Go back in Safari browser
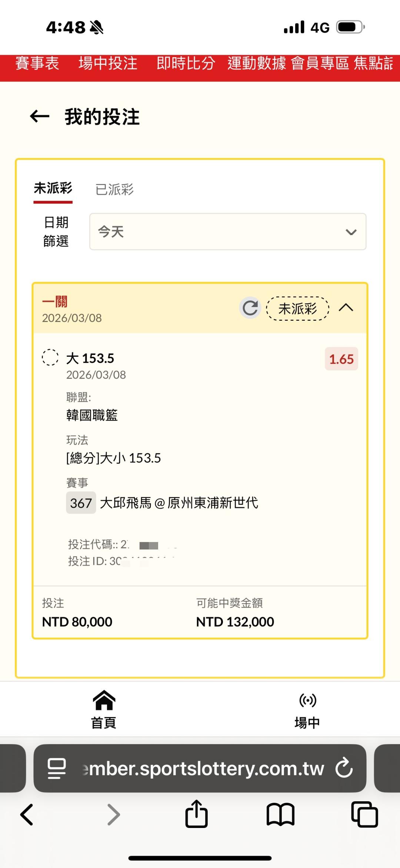Image resolution: width=400 pixels, height=868 pixels. pos(27,815)
